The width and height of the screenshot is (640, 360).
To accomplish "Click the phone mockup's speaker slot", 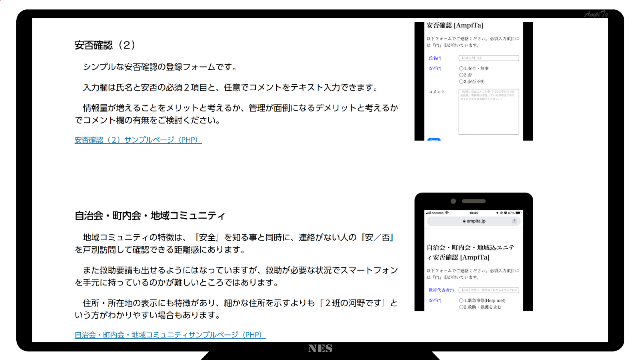I will [x=474, y=201].
